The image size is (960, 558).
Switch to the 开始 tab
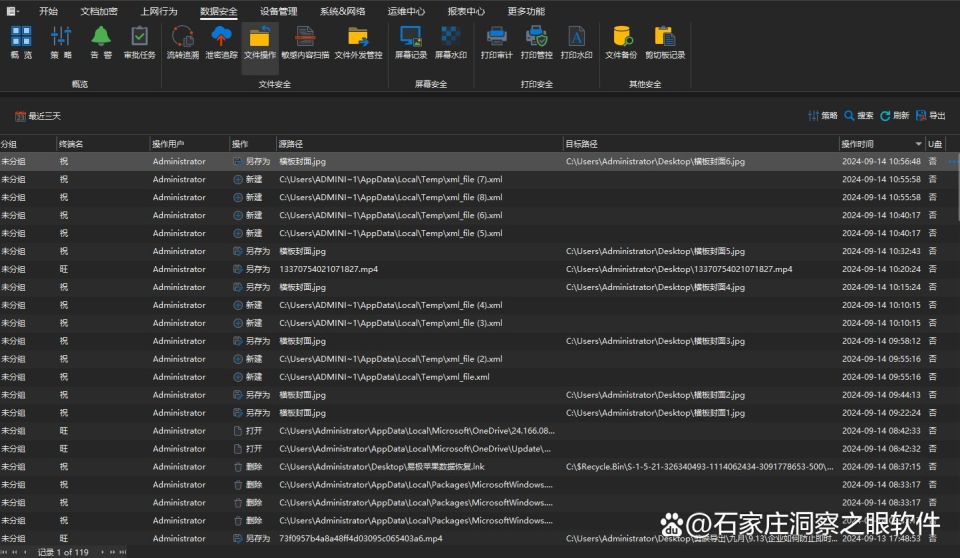tap(48, 11)
